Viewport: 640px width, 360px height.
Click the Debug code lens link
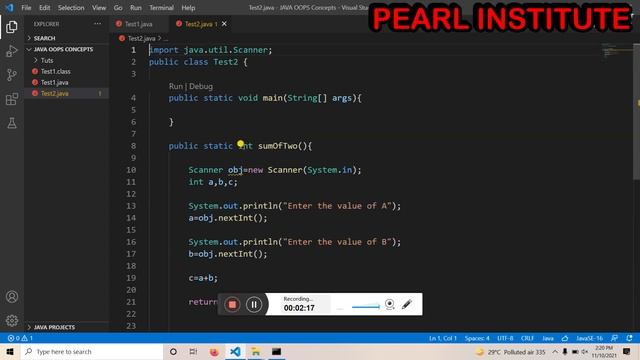(x=201, y=86)
